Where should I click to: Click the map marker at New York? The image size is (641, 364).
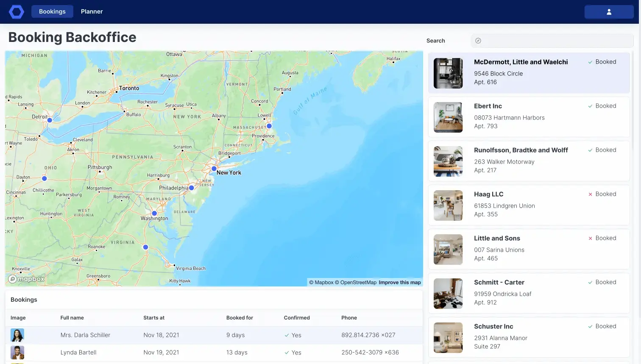(214, 169)
